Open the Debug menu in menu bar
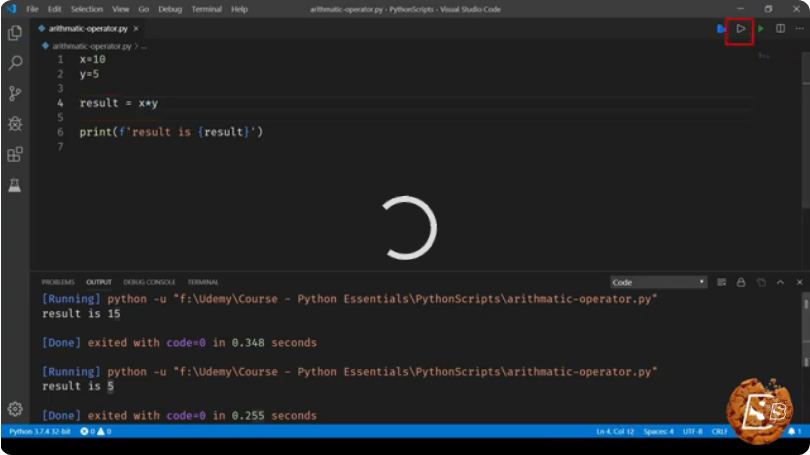Viewport: 810px width, 455px height. pos(170,9)
